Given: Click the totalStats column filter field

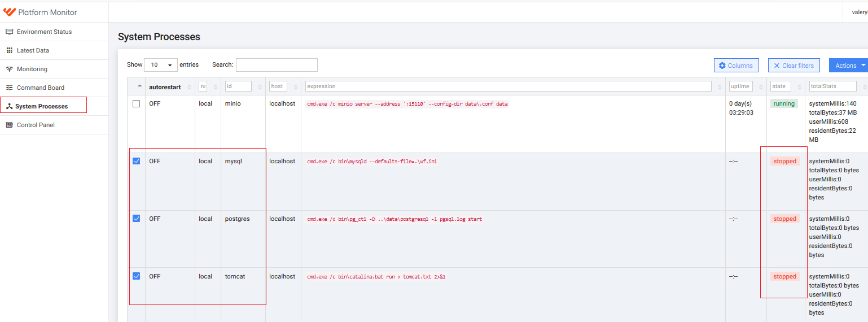Looking at the screenshot, I should [833, 86].
